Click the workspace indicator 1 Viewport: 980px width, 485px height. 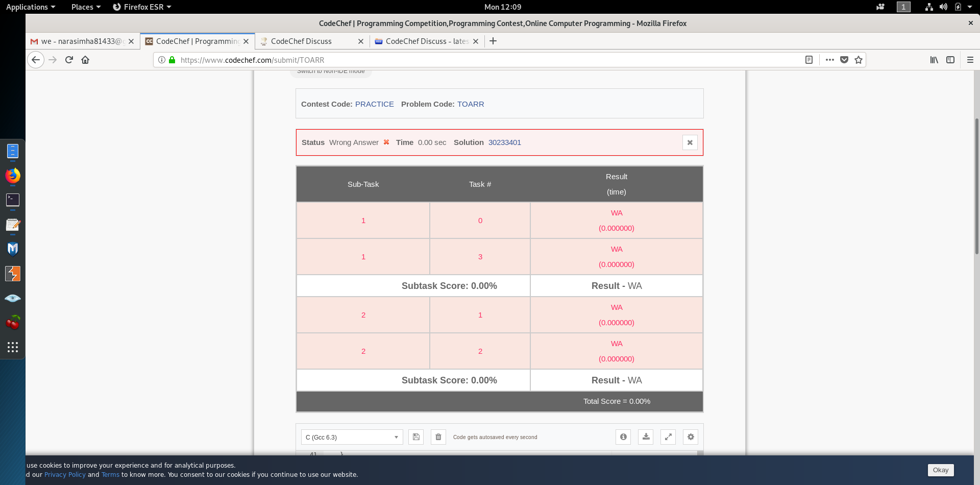pyautogui.click(x=903, y=7)
